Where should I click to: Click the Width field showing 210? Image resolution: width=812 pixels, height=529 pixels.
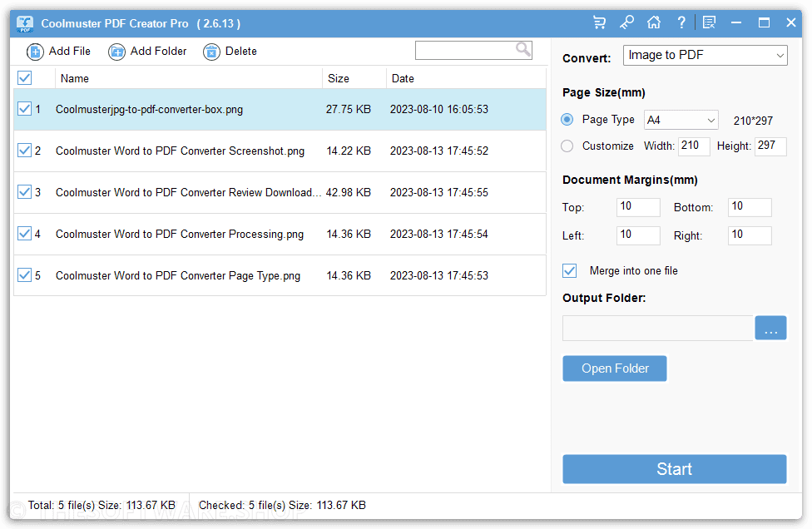coord(694,146)
